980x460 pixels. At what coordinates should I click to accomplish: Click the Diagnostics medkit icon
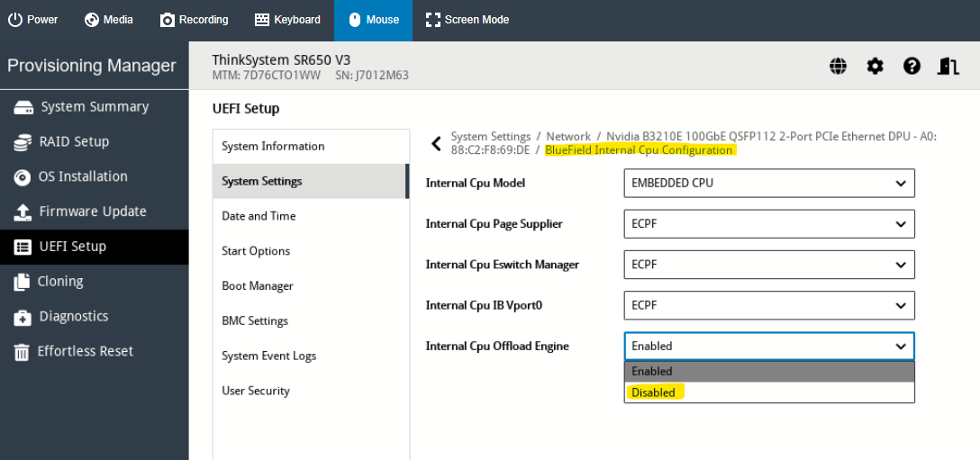[x=23, y=317]
